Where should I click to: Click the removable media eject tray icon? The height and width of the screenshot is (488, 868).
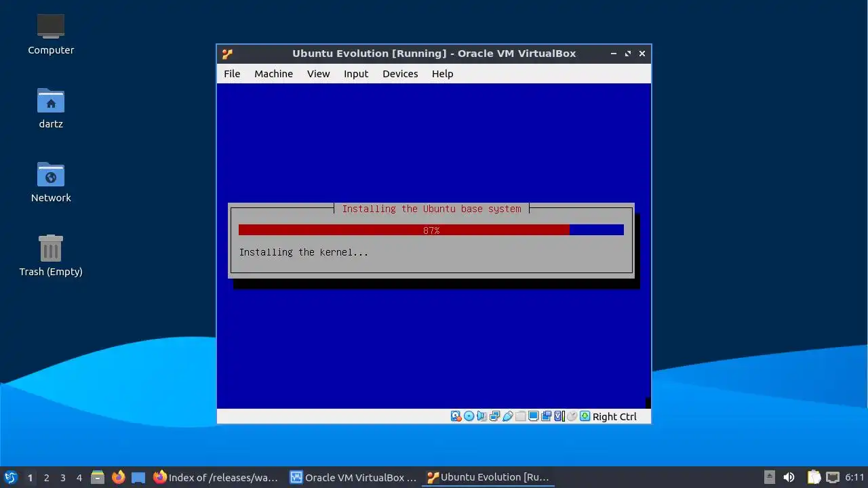coord(769,477)
